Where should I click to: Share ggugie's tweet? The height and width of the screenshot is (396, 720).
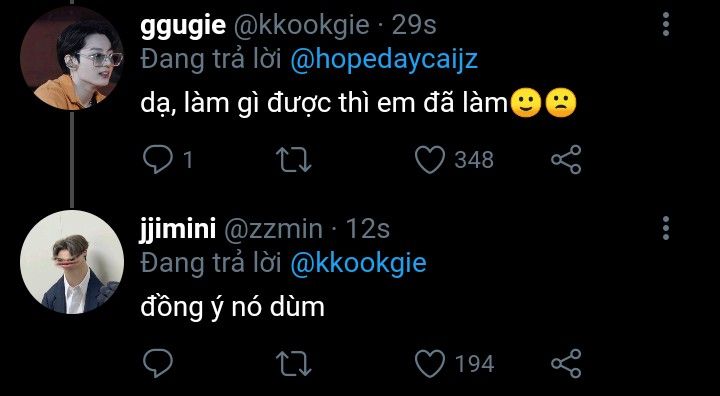(x=566, y=159)
